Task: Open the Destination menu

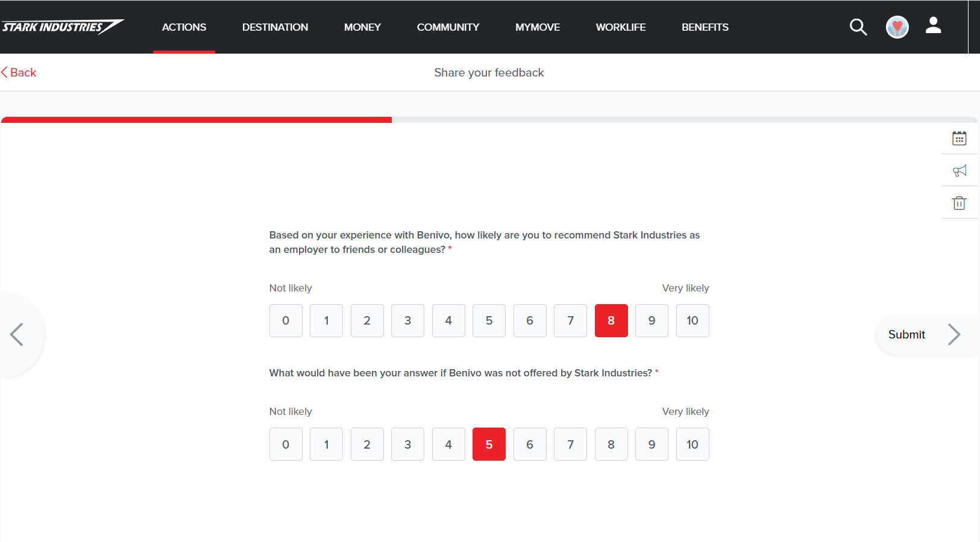Action: (x=275, y=27)
